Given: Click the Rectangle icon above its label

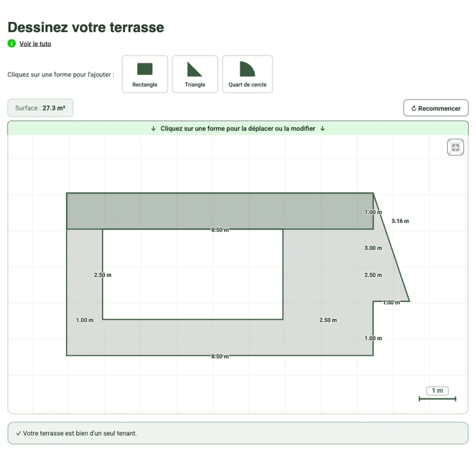Looking at the screenshot, I should tap(144, 68).
